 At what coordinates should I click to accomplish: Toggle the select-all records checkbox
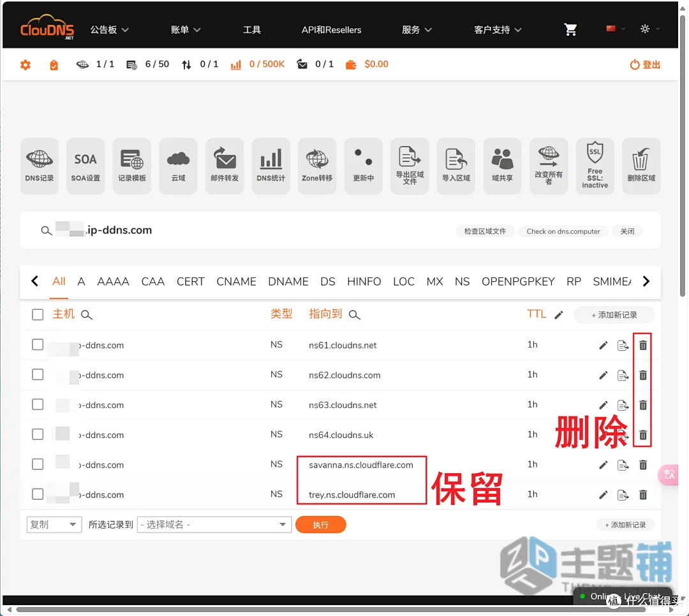coord(38,314)
